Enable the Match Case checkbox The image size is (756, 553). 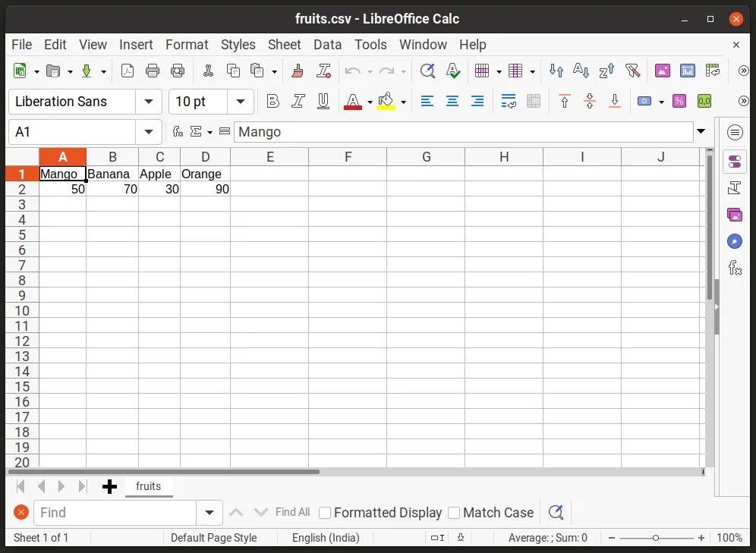coord(454,513)
